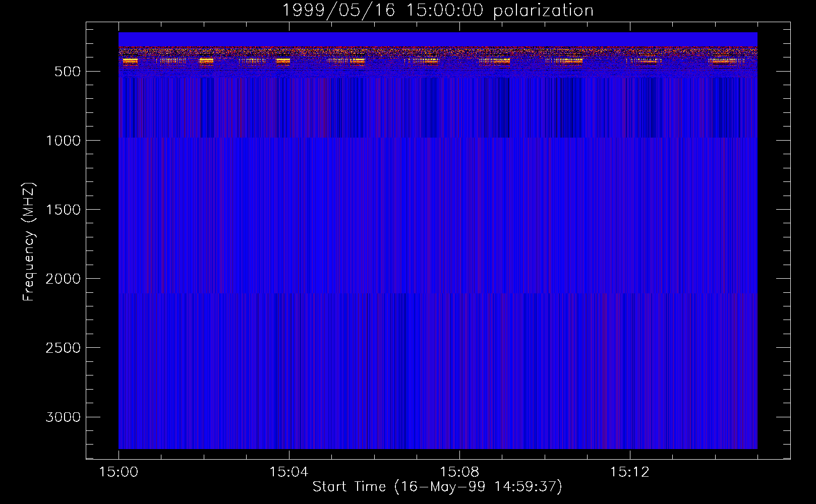Click the plot title '1999/05/16 15:00:00 polarization'
The height and width of the screenshot is (504, 816).
tap(437, 11)
